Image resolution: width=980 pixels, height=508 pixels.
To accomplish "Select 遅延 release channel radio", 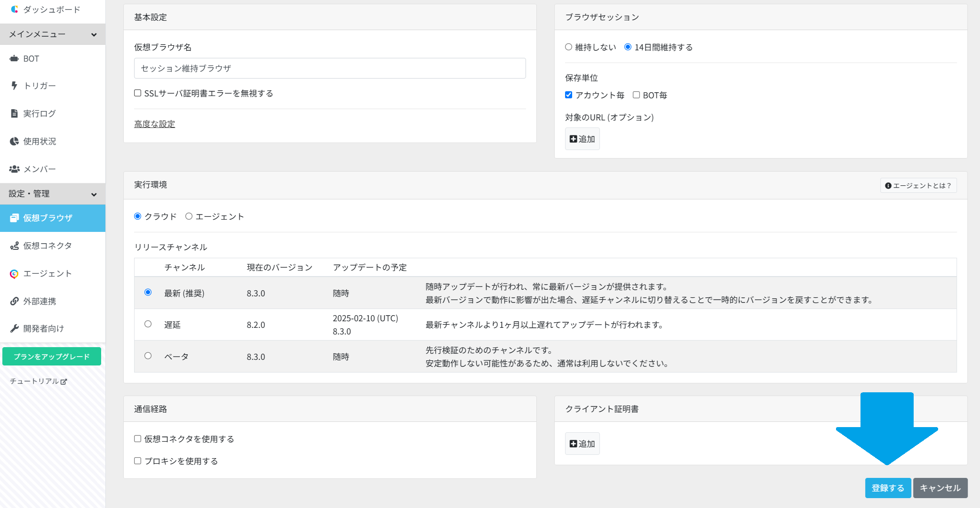I will tap(148, 324).
